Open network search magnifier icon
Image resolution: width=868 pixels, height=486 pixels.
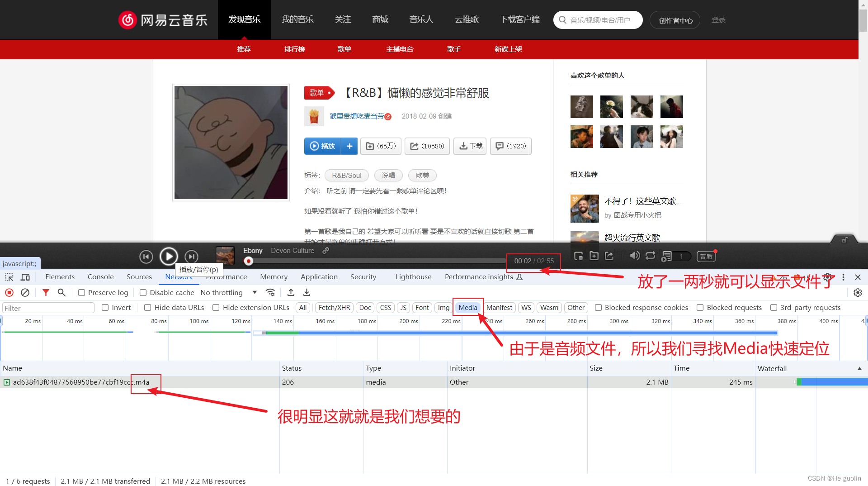pyautogui.click(x=61, y=293)
